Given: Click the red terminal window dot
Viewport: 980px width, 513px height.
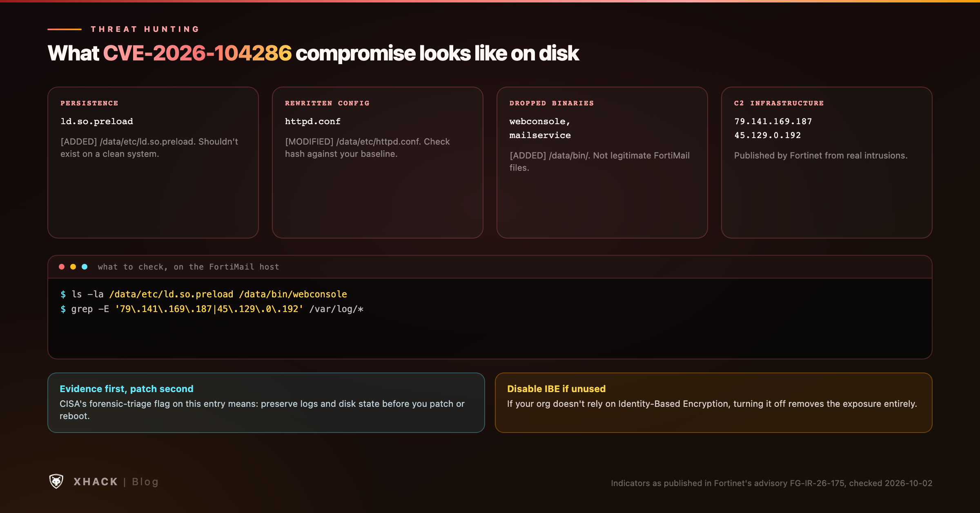Looking at the screenshot, I should (x=62, y=267).
